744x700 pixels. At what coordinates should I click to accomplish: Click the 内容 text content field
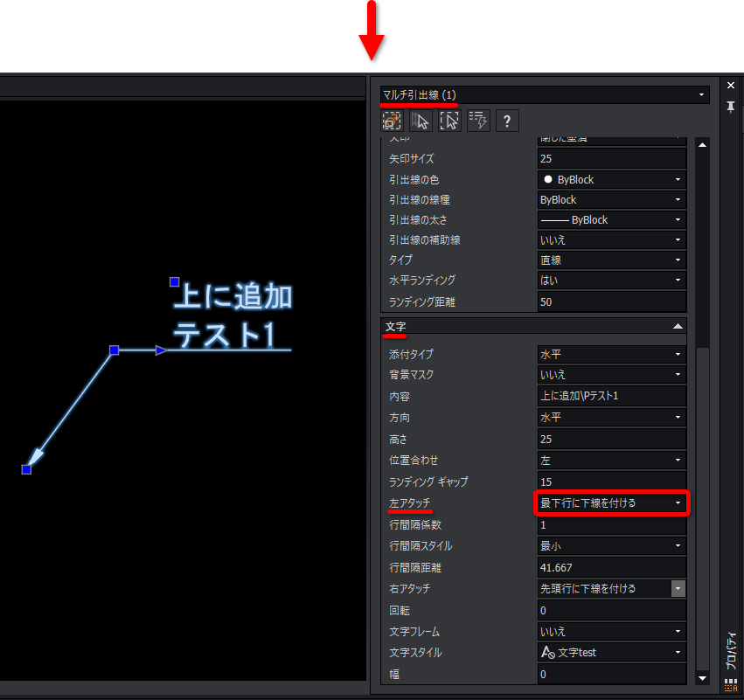point(611,396)
